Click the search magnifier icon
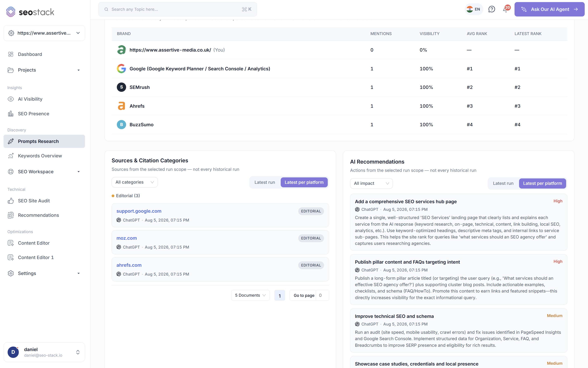Viewport: 588px width, 368px height. pyautogui.click(x=106, y=9)
